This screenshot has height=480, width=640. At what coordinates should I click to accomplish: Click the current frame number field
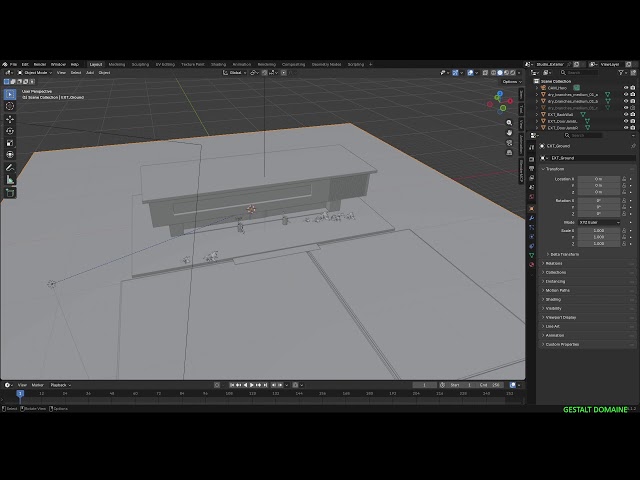coord(424,385)
